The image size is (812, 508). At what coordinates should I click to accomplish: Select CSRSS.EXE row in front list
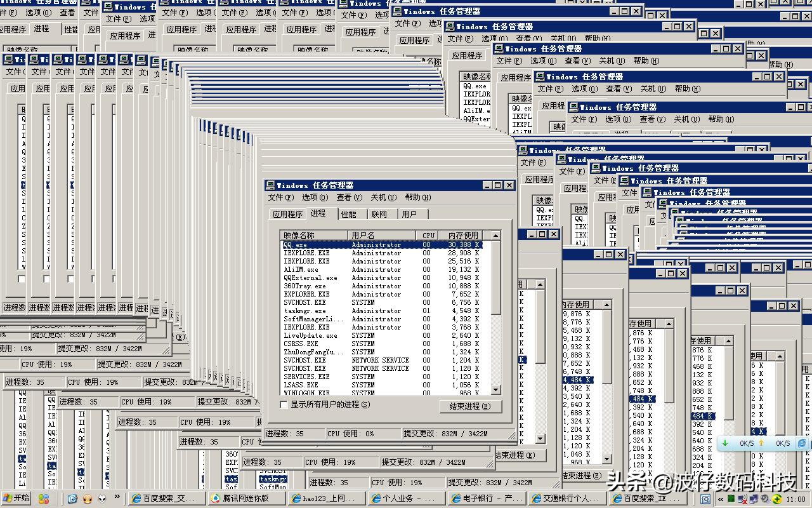click(382, 344)
